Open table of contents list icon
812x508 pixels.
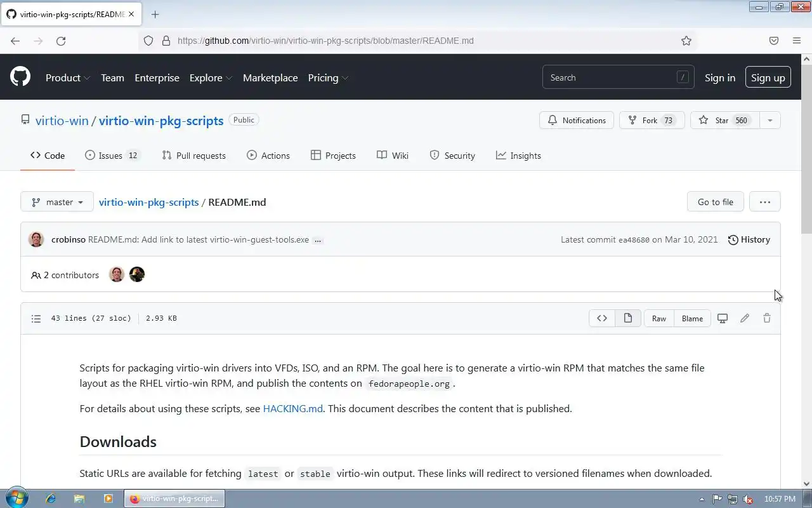(x=36, y=318)
